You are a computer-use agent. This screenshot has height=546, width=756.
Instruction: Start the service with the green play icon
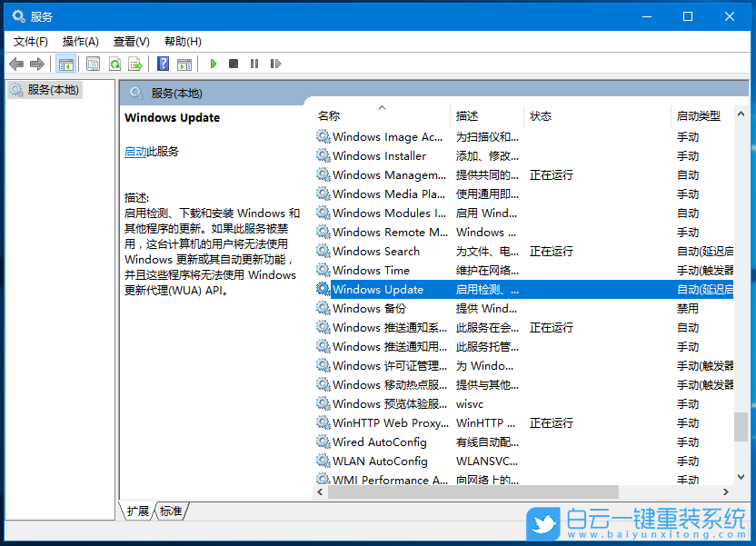(x=214, y=64)
